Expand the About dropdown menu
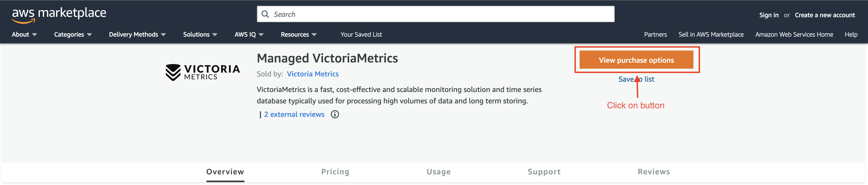 pos(24,34)
